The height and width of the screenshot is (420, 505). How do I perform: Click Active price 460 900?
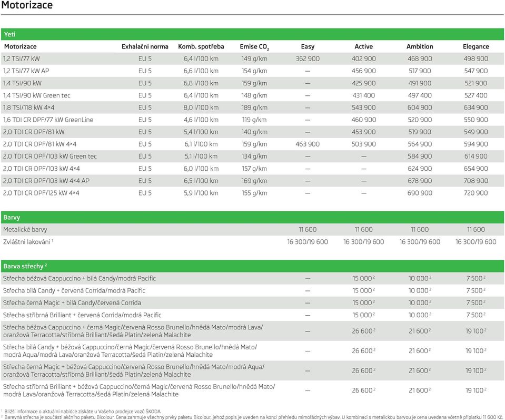point(364,120)
